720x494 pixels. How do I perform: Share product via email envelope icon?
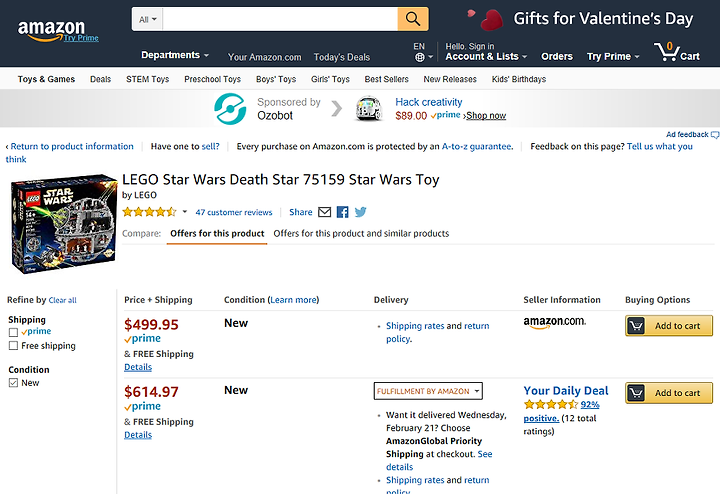[x=324, y=212]
